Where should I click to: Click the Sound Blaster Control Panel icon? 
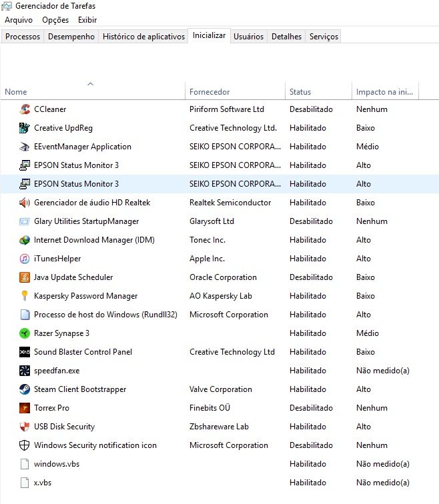tap(25, 351)
